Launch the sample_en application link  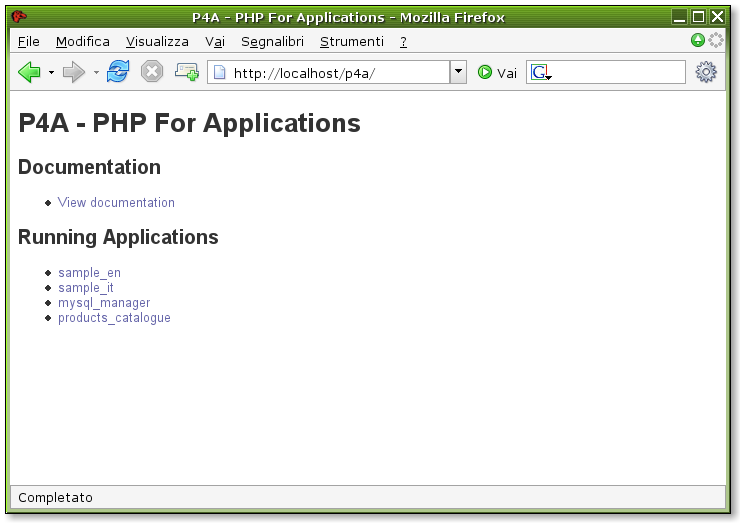(x=89, y=273)
